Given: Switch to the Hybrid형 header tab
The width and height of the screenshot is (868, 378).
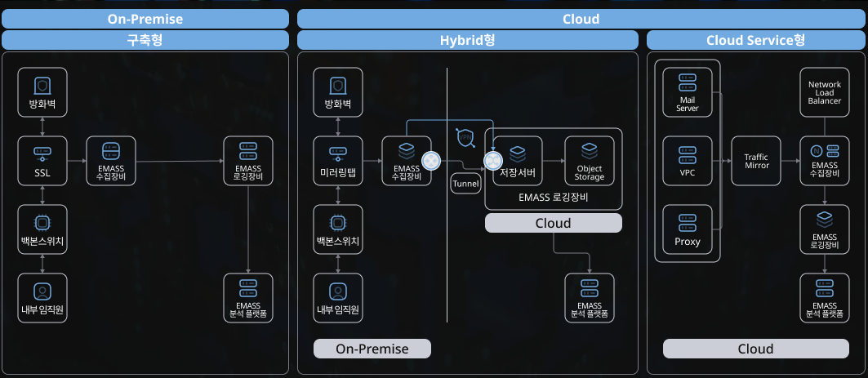Looking at the screenshot, I should tap(467, 40).
